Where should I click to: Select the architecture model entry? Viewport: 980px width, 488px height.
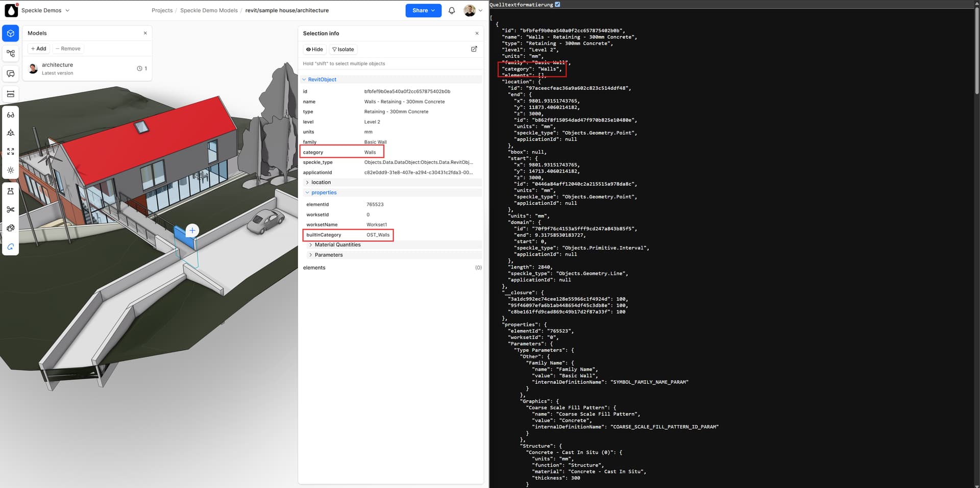(x=57, y=68)
